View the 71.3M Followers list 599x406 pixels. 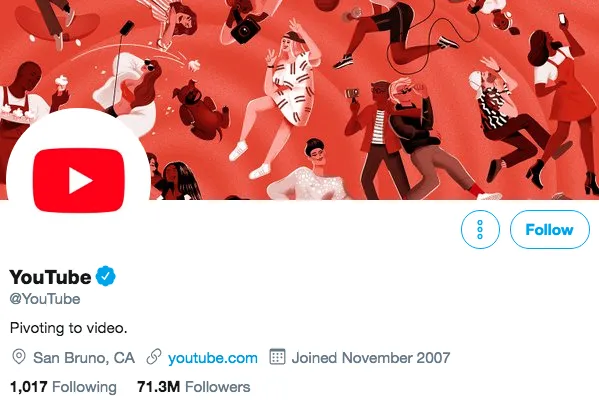point(194,387)
